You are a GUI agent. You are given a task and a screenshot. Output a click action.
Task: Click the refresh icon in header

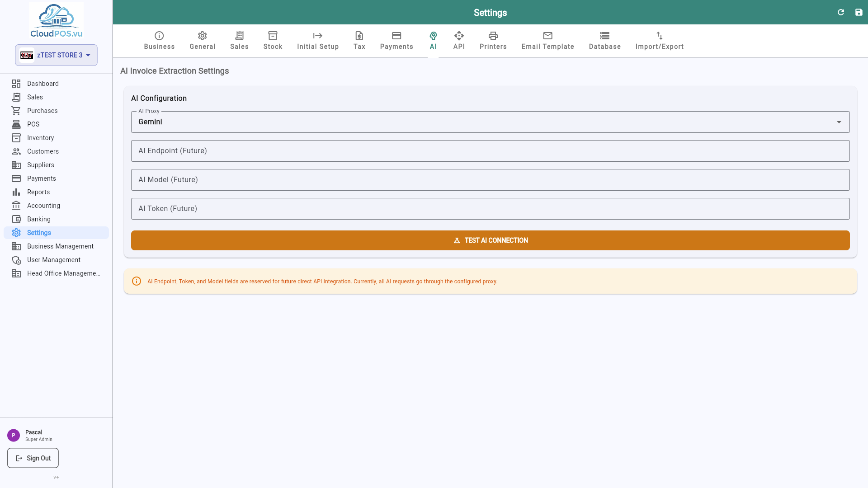pyautogui.click(x=841, y=12)
